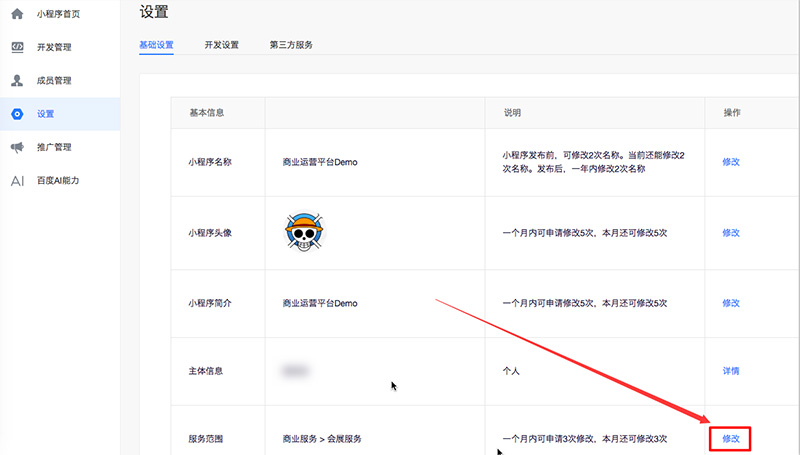Switch to the 基础设置 tab

point(156,45)
